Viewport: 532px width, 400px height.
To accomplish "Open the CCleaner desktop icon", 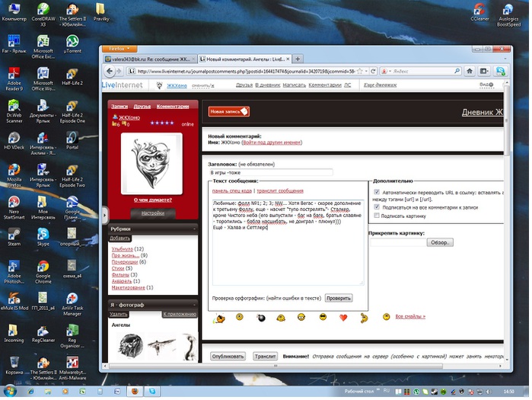I will click(479, 12).
